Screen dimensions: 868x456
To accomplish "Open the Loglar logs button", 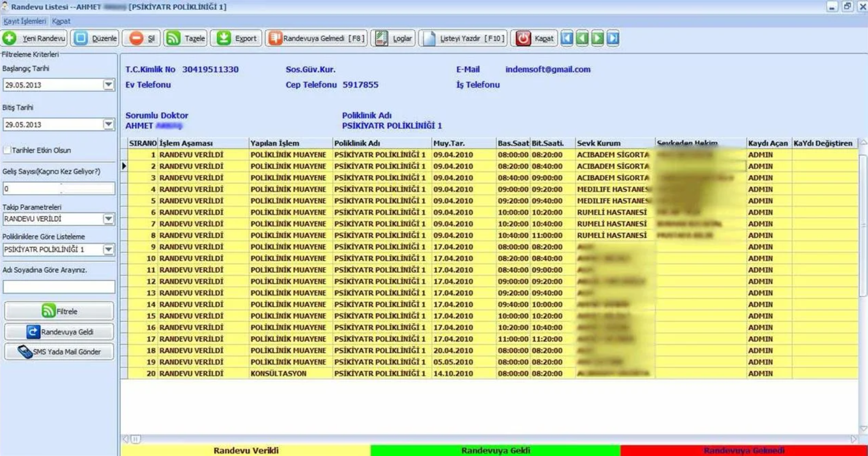I will coord(393,38).
